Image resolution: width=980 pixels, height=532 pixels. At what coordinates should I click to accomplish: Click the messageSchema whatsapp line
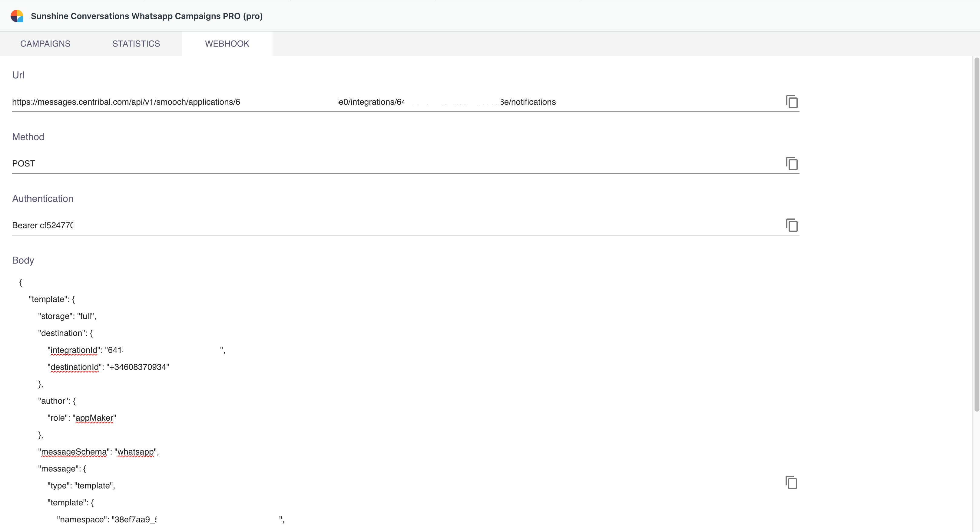click(98, 452)
